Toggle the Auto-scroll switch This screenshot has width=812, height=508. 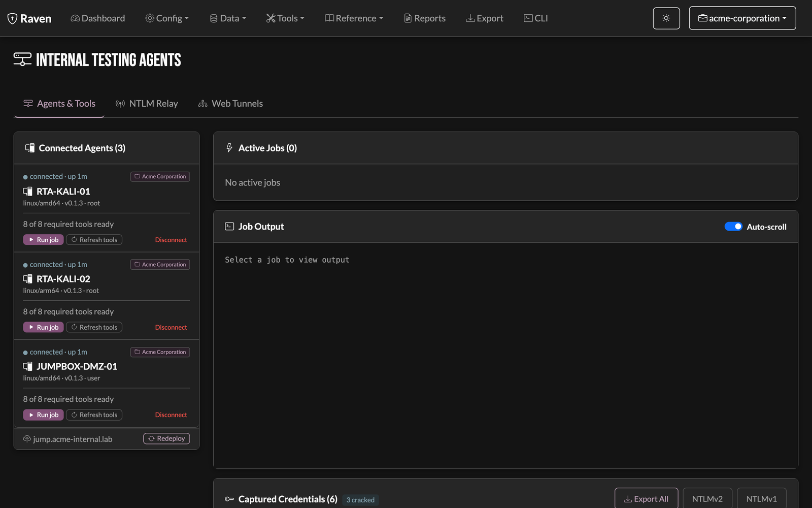pyautogui.click(x=733, y=227)
